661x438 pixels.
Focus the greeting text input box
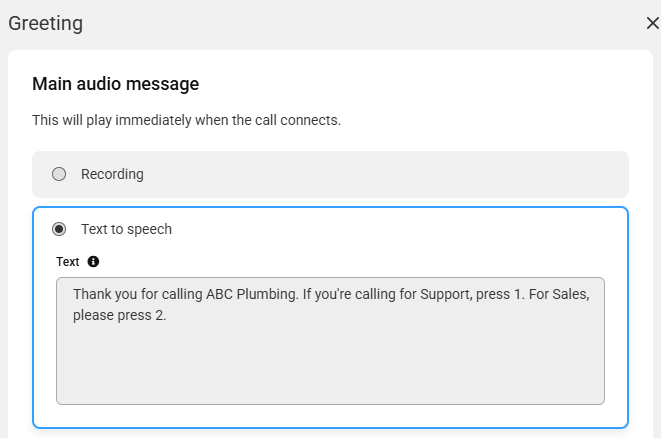point(330,341)
